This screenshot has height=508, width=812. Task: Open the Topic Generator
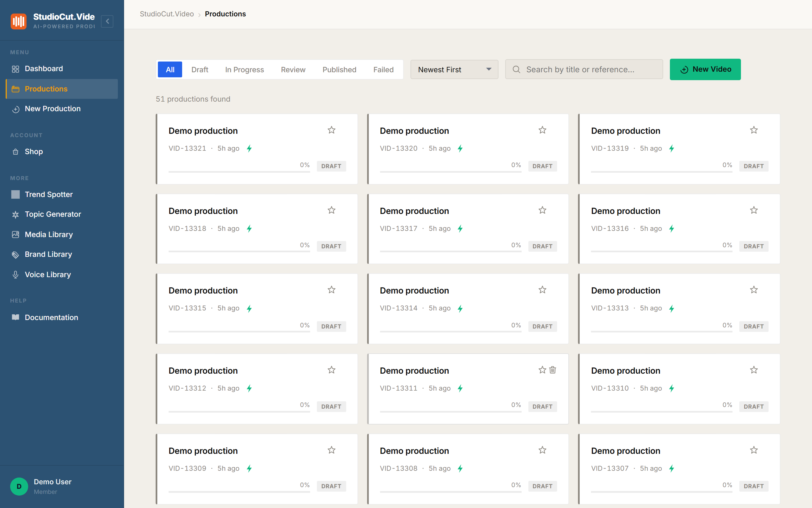point(62,214)
